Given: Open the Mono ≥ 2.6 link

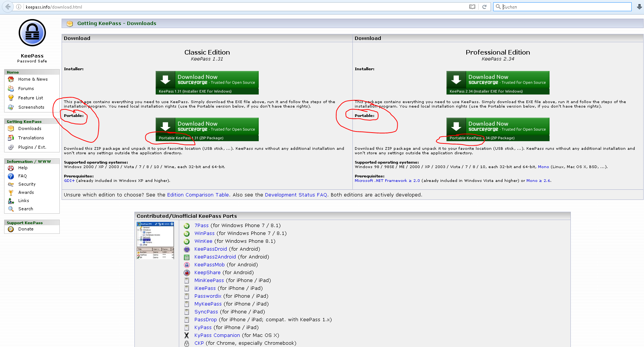Looking at the screenshot, I should click(x=538, y=181).
